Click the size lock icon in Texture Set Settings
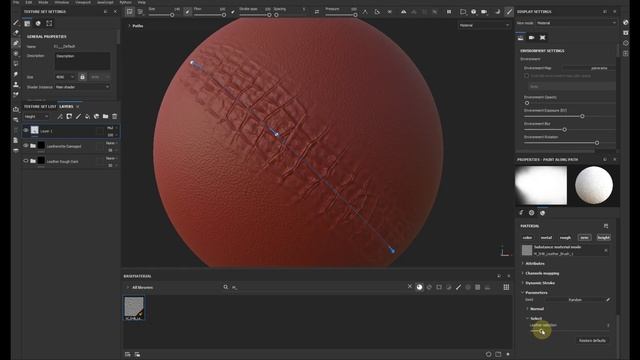640x360 pixels. (x=82, y=77)
